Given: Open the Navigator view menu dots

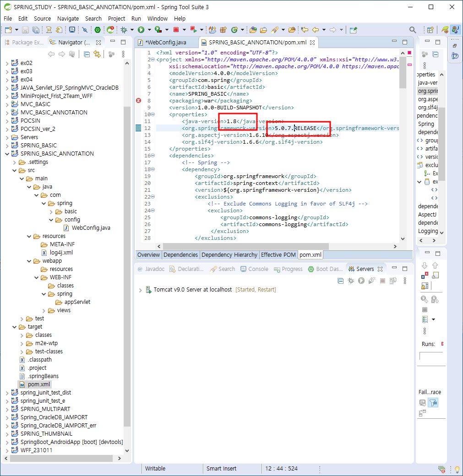Looking at the screenshot, I should [123, 54].
